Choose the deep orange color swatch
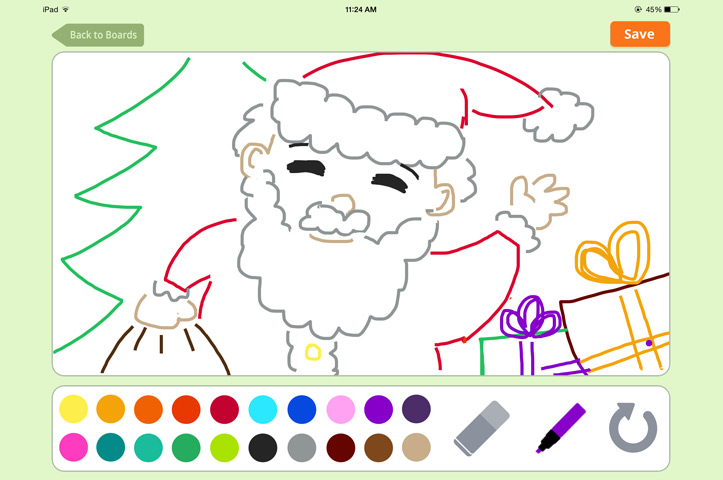Image resolution: width=723 pixels, height=480 pixels. click(x=148, y=409)
